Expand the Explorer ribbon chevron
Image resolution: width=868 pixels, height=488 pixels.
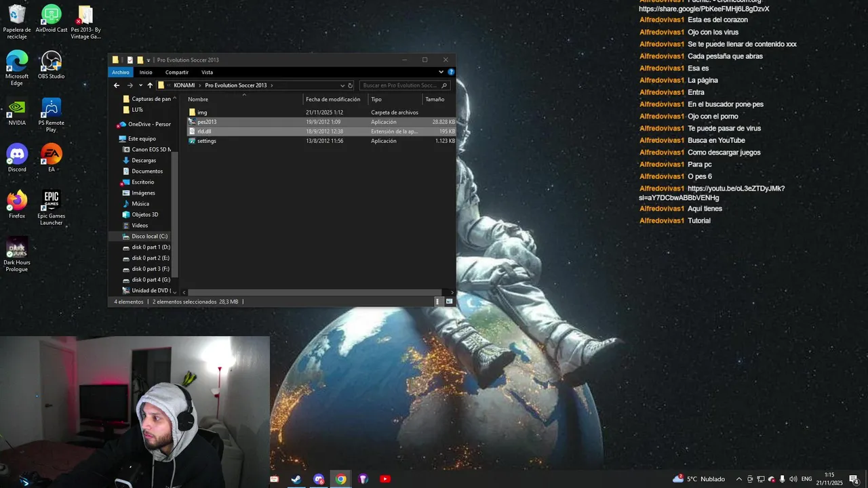(x=441, y=72)
